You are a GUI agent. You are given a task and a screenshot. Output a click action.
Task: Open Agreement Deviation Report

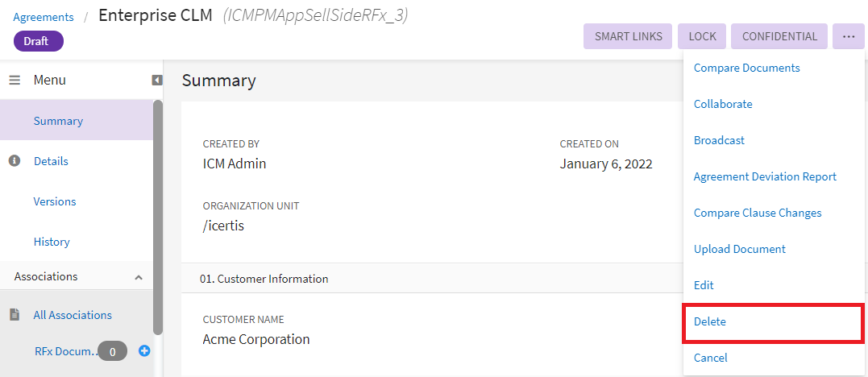(765, 176)
